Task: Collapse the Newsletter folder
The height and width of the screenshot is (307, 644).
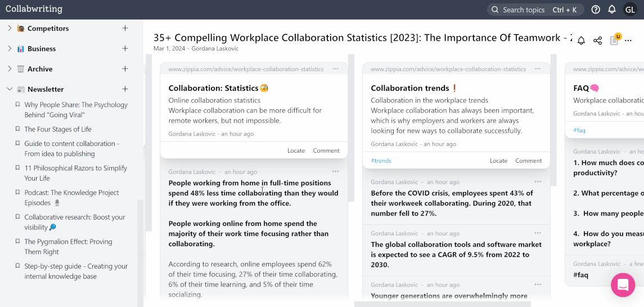Action: (10, 89)
